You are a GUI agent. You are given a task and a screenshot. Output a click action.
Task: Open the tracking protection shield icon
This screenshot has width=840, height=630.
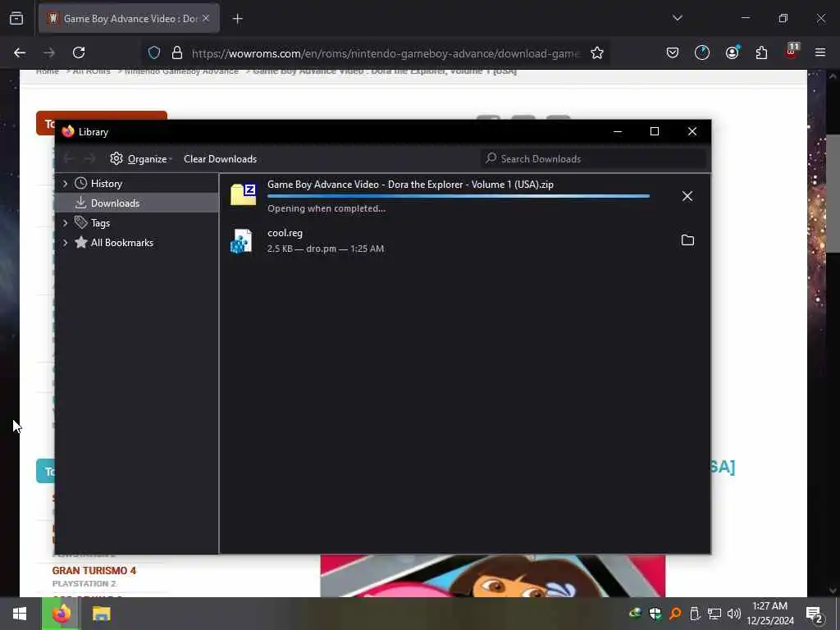(154, 52)
